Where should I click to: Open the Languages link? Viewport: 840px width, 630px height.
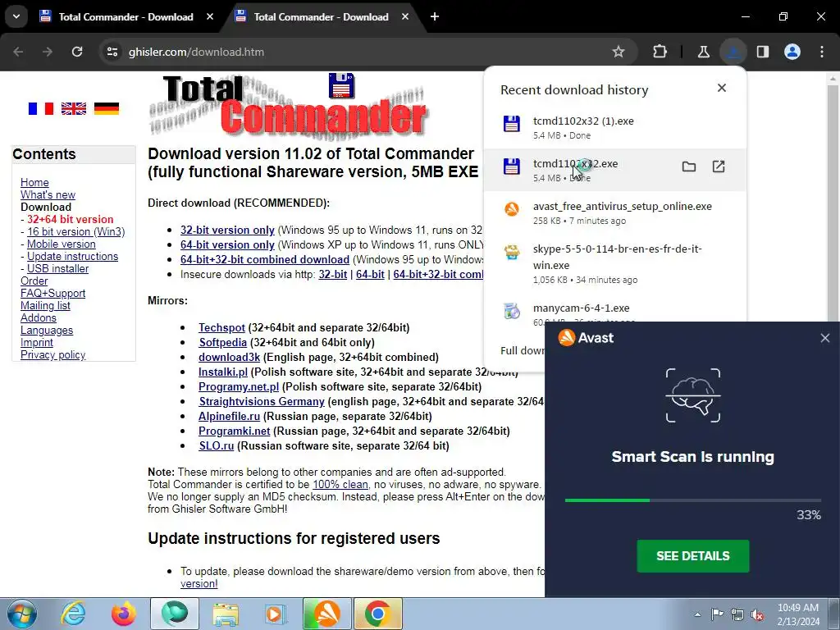click(x=47, y=330)
